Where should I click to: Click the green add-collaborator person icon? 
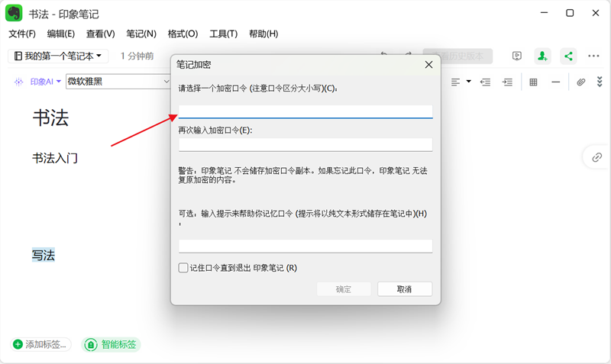(x=542, y=56)
